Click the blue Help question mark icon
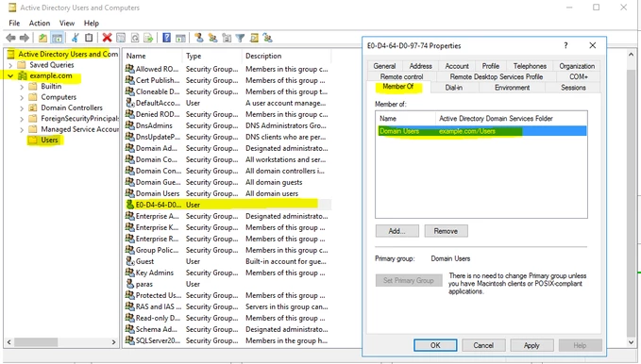The height and width of the screenshot is (364, 641). 166,38
